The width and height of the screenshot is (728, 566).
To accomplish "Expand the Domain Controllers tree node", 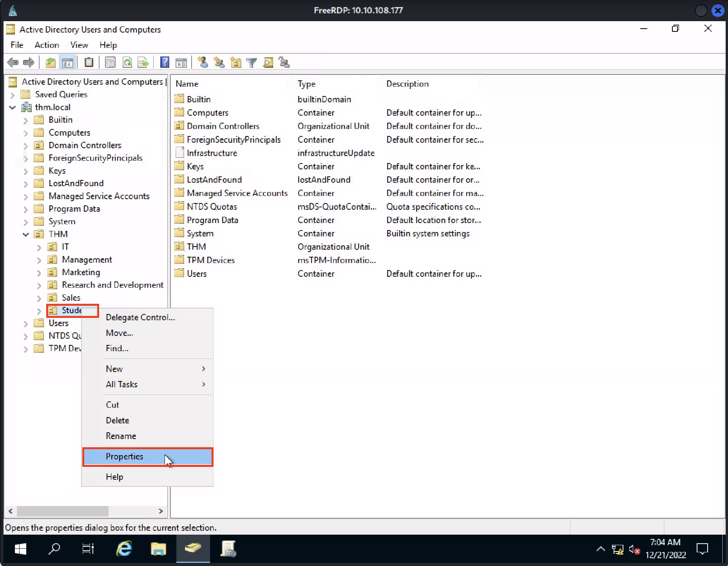I will 25,146.
